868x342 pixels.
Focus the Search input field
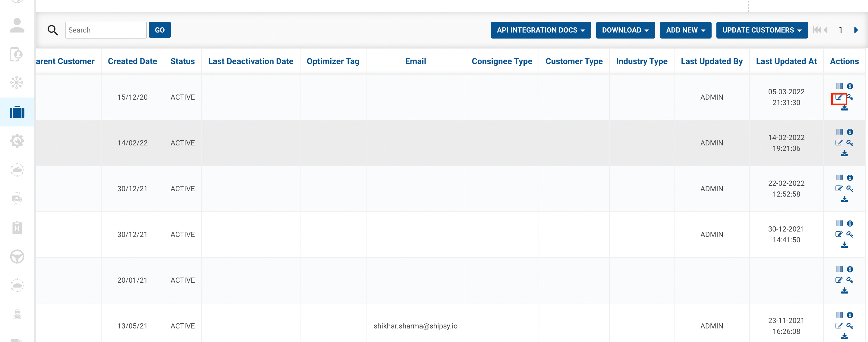(106, 30)
